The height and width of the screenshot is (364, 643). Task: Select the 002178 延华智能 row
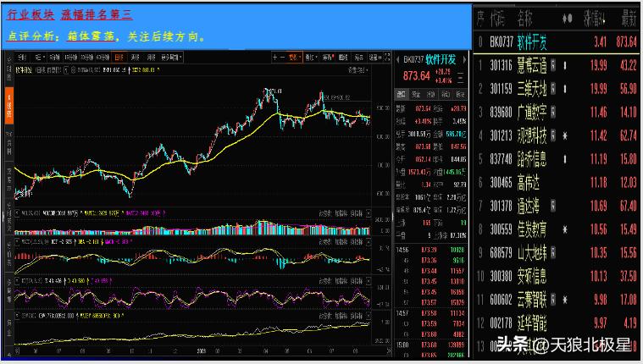(557, 323)
